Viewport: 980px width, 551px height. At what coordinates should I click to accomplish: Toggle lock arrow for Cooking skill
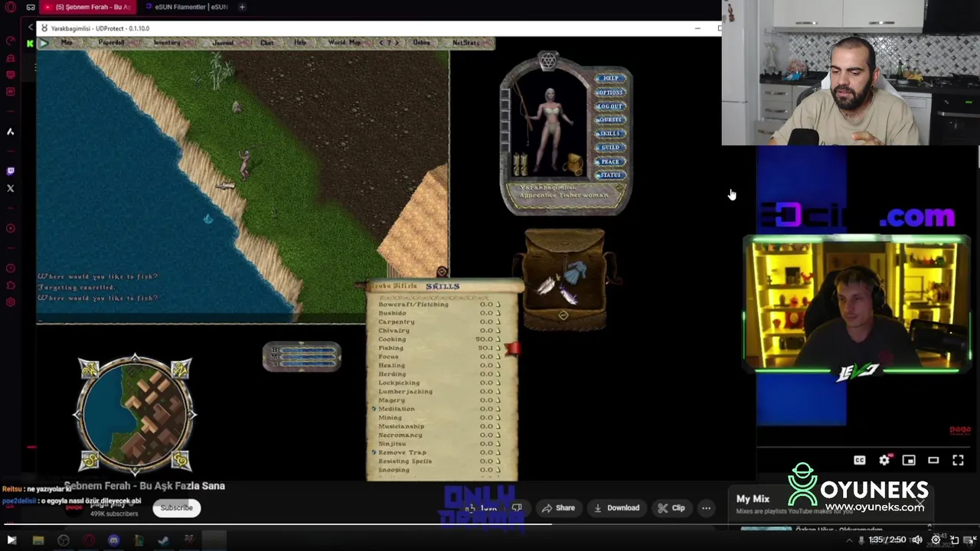(x=498, y=339)
